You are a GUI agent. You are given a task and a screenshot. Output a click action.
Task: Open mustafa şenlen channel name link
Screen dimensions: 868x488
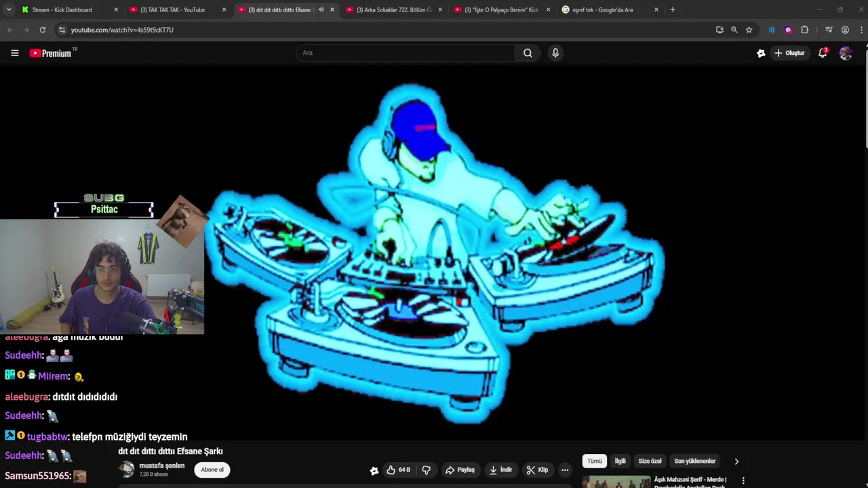pos(161,466)
